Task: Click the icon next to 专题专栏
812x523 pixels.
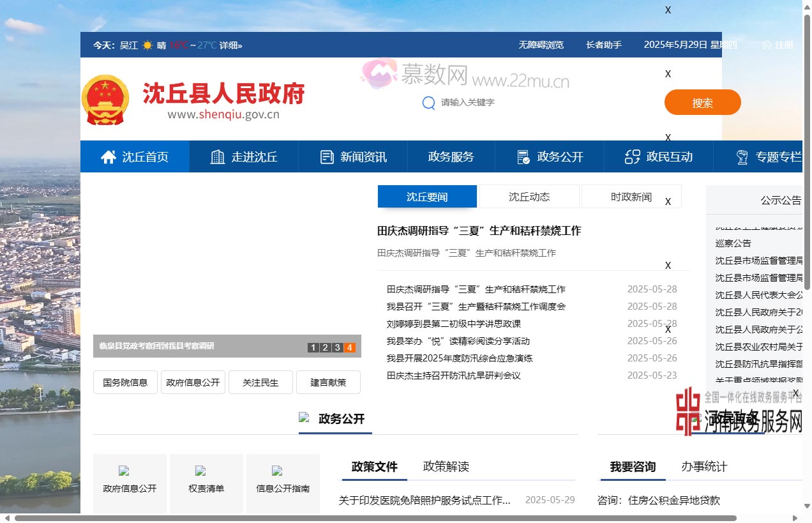Action: (741, 156)
